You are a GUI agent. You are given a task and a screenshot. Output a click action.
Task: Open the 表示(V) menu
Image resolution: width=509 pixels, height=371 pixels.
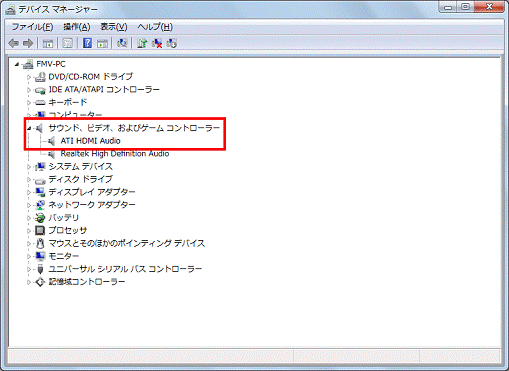click(x=114, y=27)
